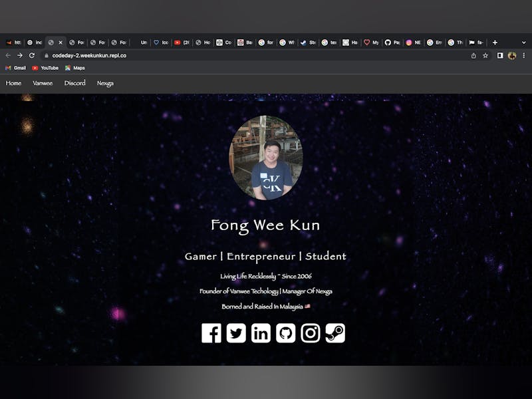Viewport: 532px width, 399px height.
Task: Switch to the Instagram 'NE' tab
Action: tap(413, 43)
